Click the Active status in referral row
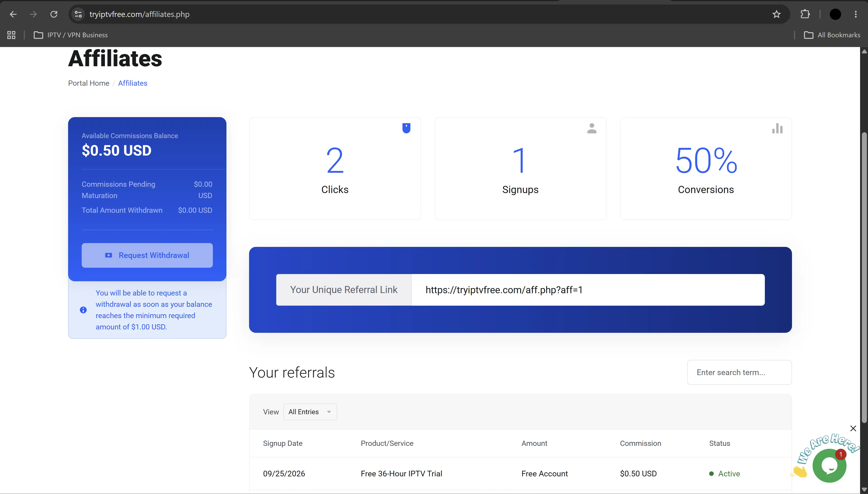The image size is (868, 494). tap(724, 474)
